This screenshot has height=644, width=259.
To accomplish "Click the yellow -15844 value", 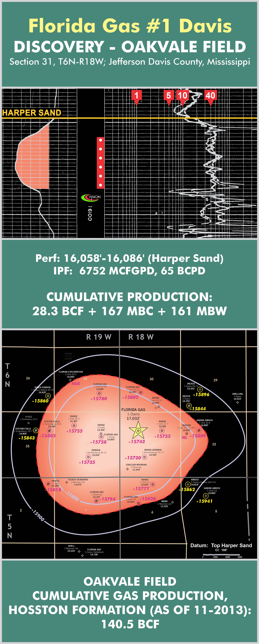I will pos(198,409).
